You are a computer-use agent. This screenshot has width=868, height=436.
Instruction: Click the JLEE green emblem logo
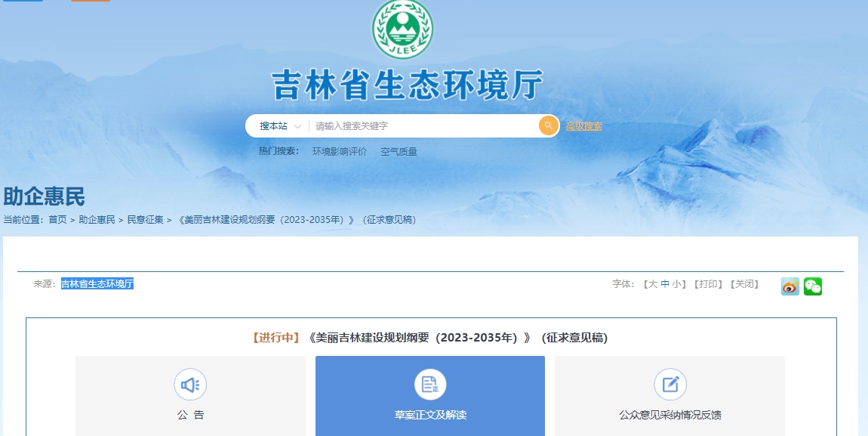[x=402, y=29]
